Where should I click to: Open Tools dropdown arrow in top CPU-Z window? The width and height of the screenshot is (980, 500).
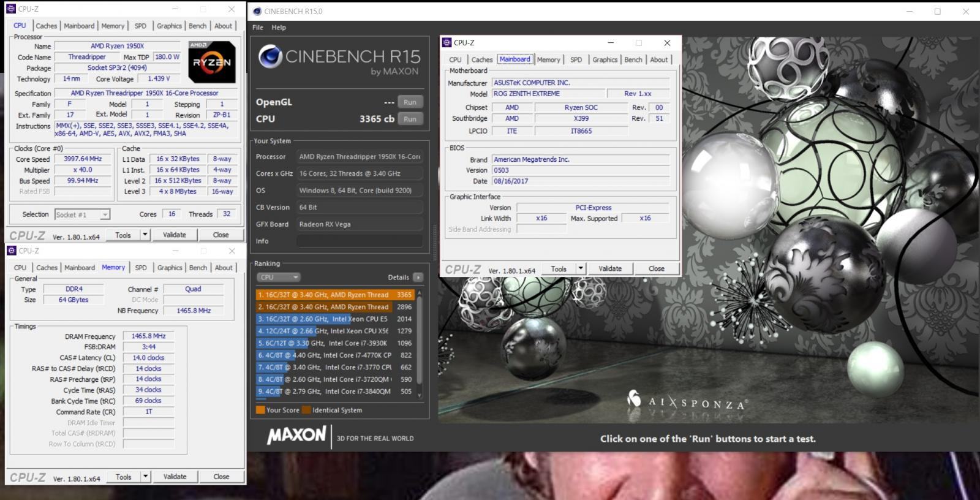145,235
